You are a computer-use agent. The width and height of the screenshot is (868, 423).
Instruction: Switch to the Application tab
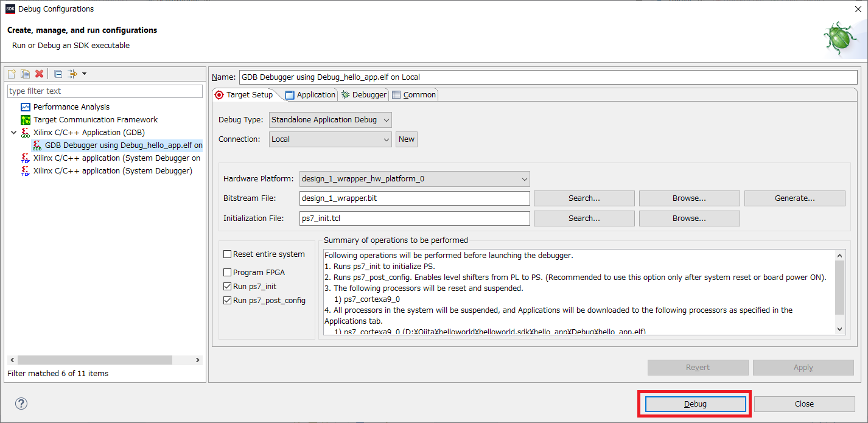point(310,95)
